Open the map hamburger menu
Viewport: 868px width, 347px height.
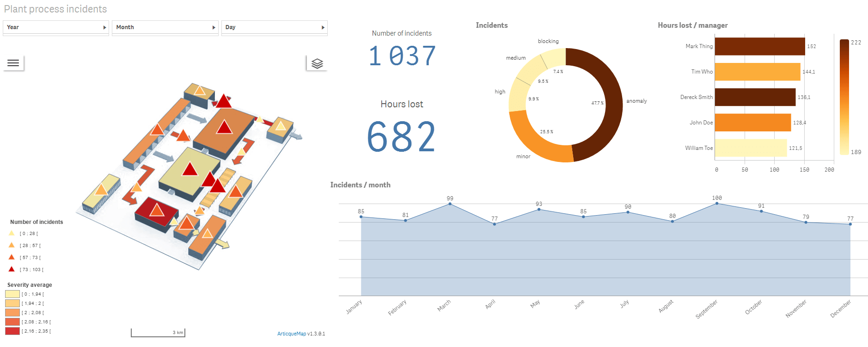(13, 63)
